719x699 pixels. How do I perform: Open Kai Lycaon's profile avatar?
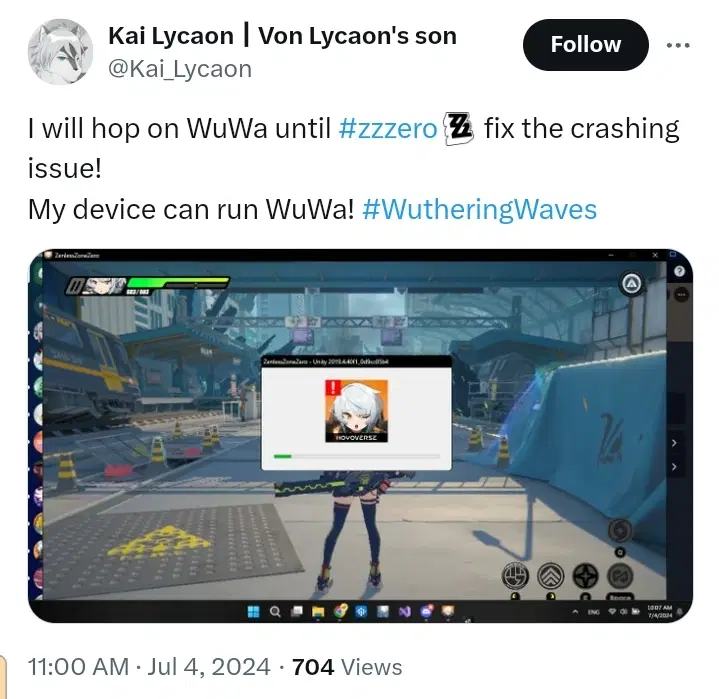(60, 52)
